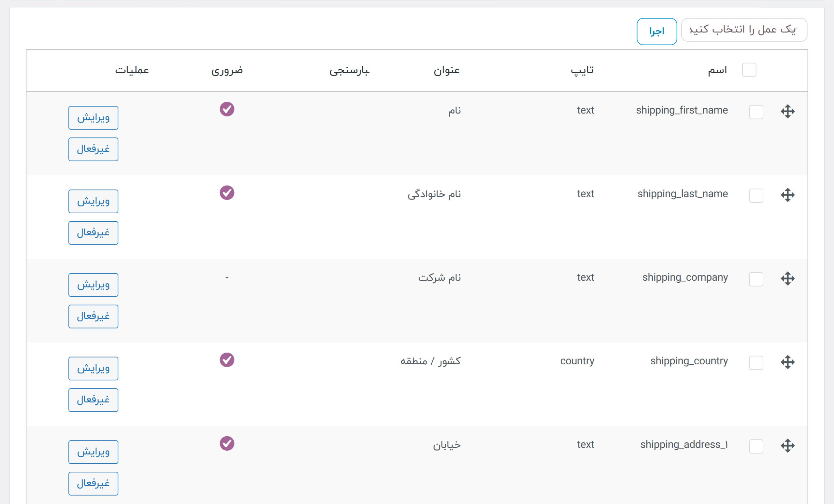Click the required checkmark in shipping_country row
834x504 pixels.
227,359
